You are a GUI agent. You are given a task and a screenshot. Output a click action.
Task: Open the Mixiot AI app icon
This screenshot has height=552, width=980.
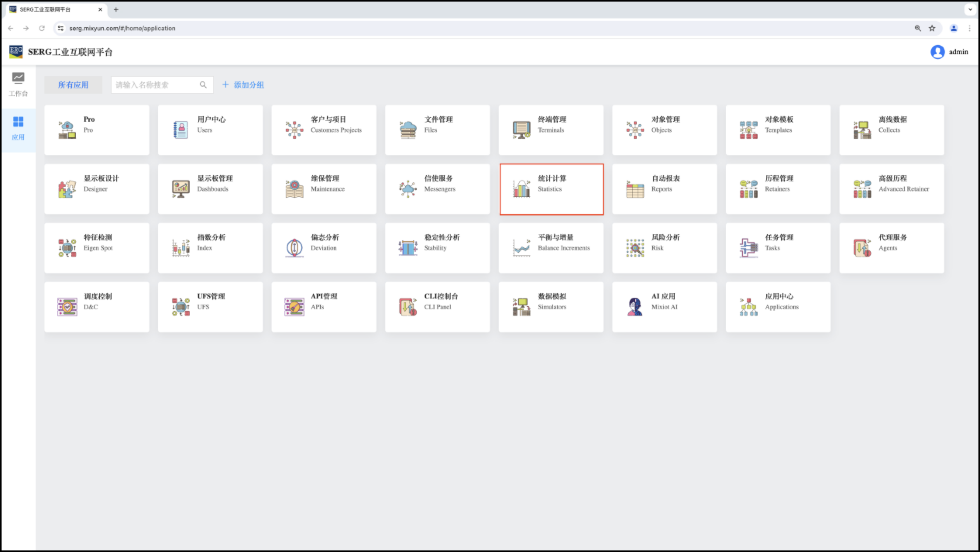coord(635,307)
